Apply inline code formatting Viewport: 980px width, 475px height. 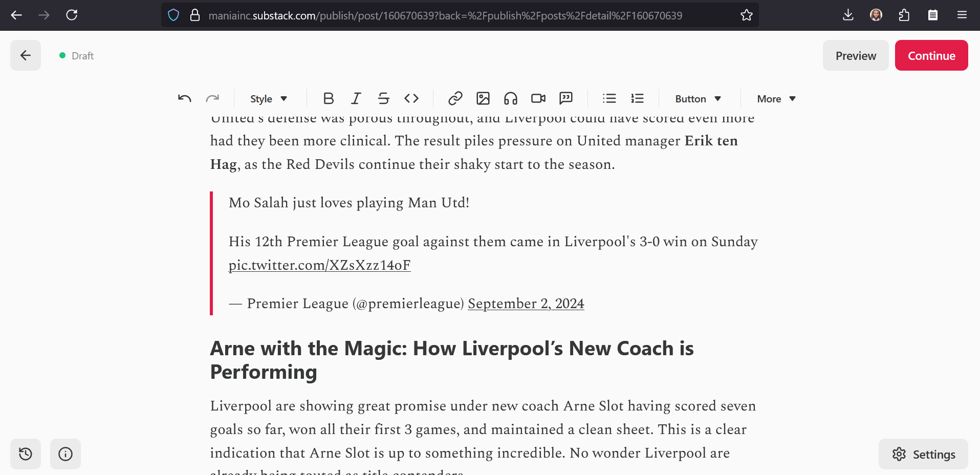pyautogui.click(x=411, y=98)
